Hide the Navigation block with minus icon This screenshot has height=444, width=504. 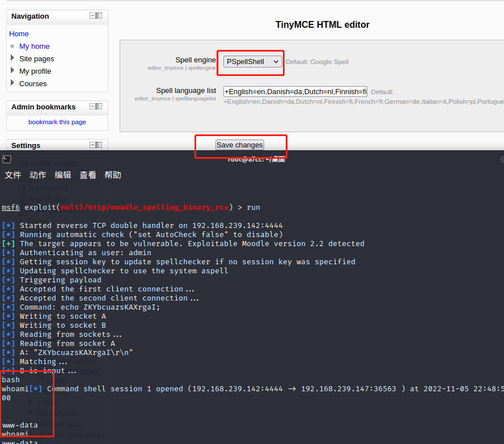[x=92, y=16]
